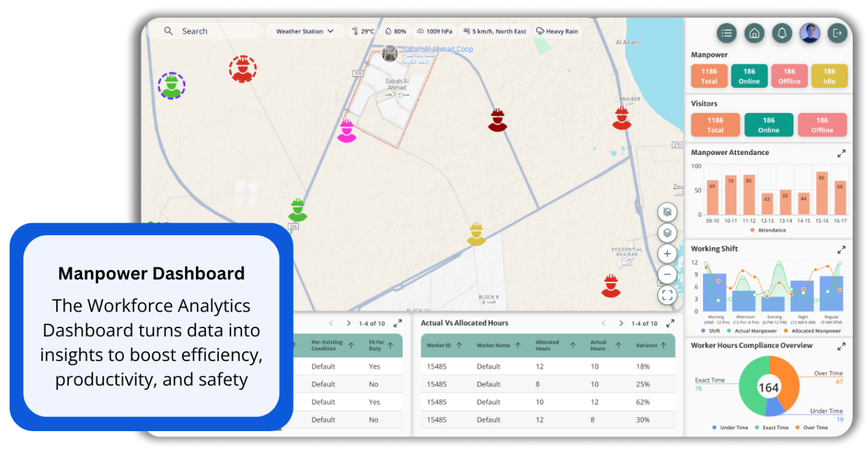Expand Worker Hours Compliance Overview chart
The image size is (868, 467).
tap(841, 346)
